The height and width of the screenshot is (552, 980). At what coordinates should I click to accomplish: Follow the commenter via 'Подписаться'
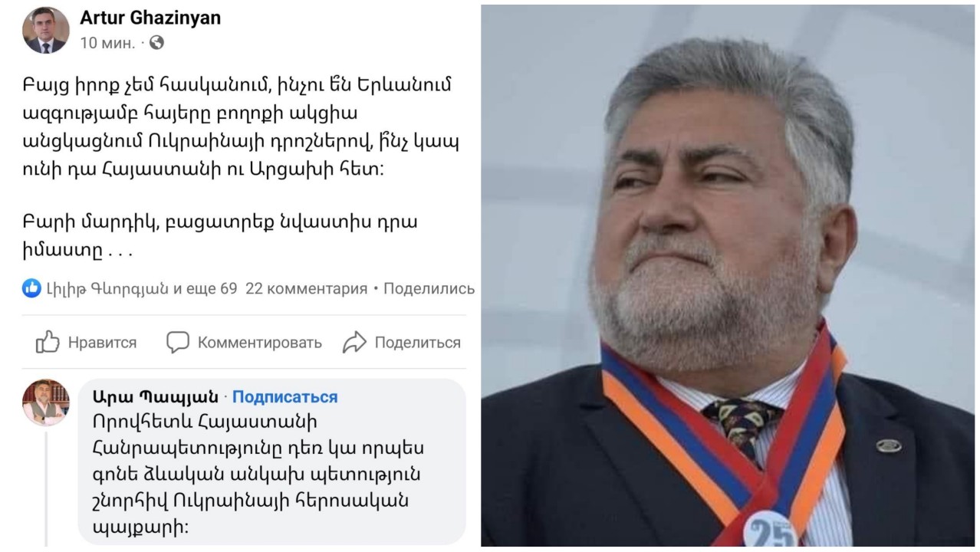click(285, 397)
